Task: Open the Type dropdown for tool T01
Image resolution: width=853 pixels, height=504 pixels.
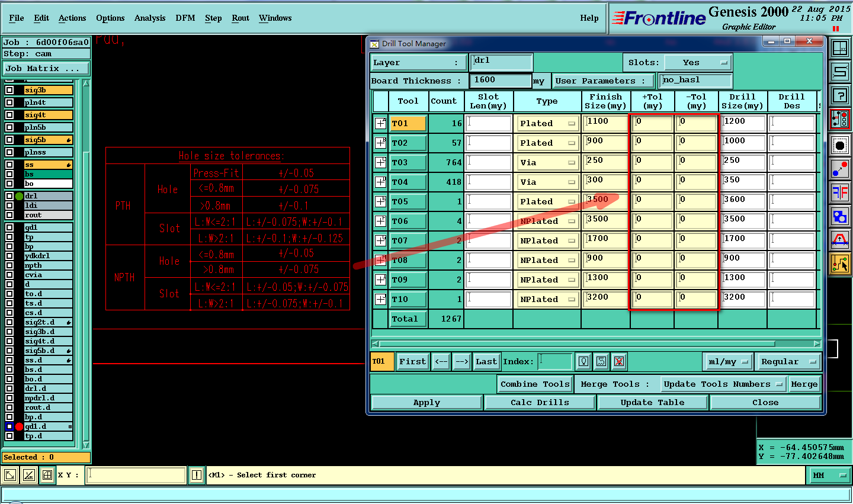Action: [547, 123]
